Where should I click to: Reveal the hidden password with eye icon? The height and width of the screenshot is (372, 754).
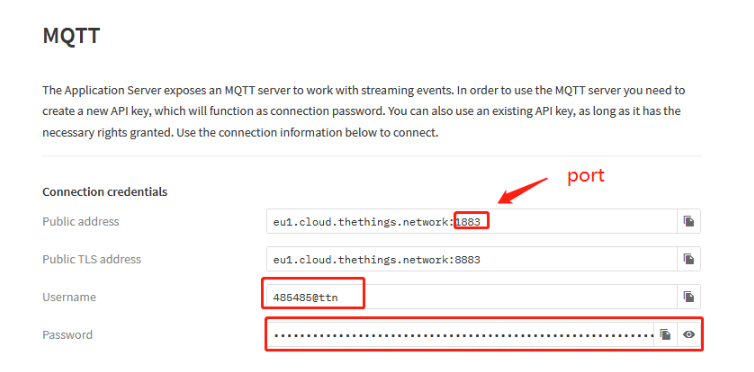pyautogui.click(x=689, y=334)
